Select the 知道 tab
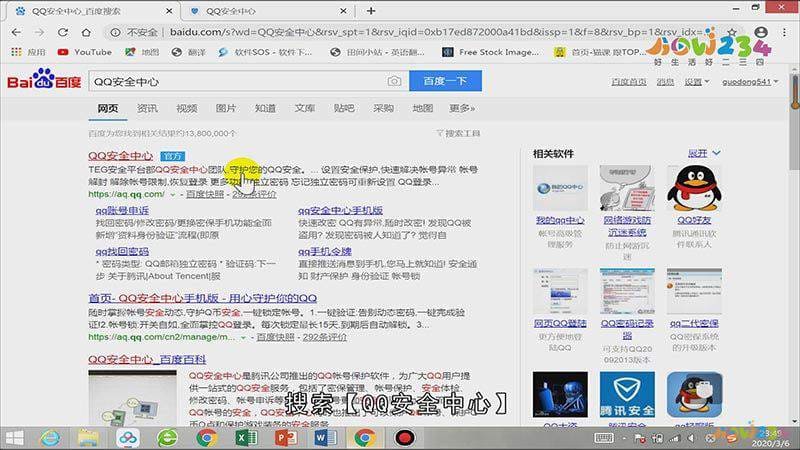This screenshot has width=800, height=450. [265, 108]
